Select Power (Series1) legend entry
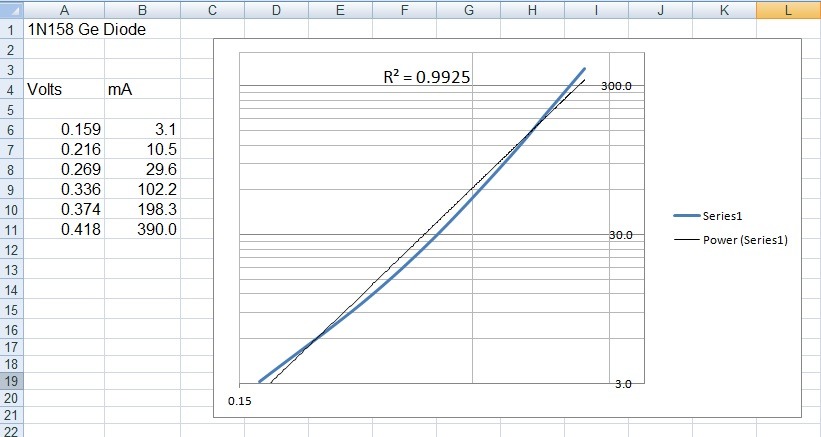 (730, 240)
